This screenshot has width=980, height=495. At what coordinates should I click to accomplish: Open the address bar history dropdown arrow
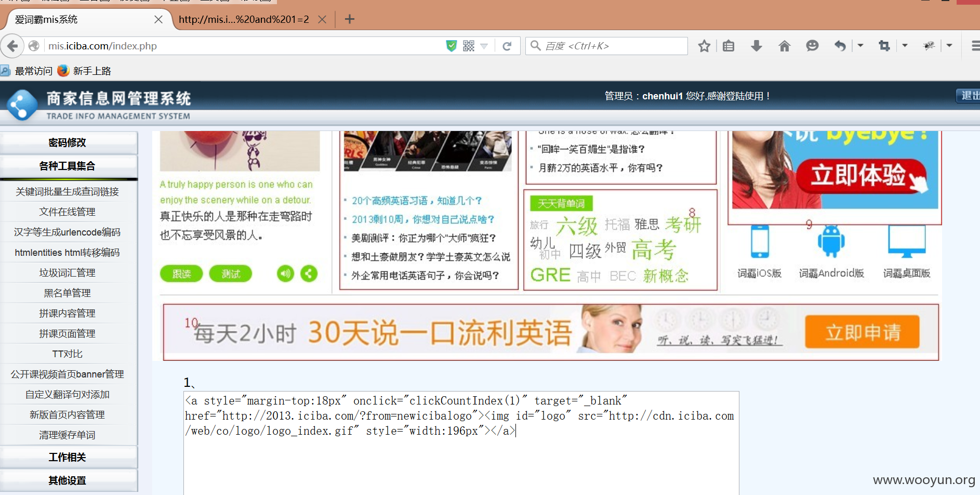(484, 46)
